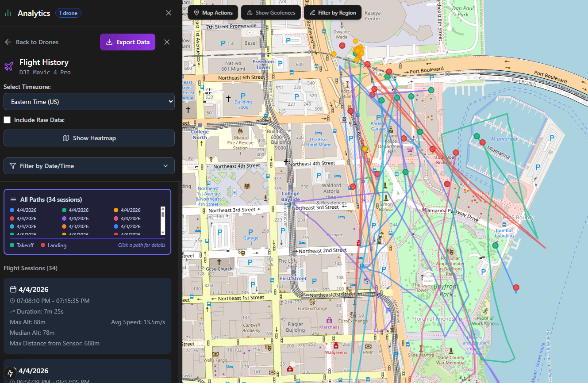This screenshot has height=383, width=588.
Task: Click the download icon in Export Data
Action: tap(109, 42)
